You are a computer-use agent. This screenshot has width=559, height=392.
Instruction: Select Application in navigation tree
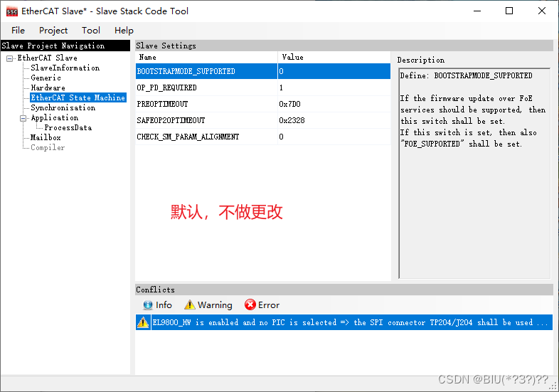[55, 117]
